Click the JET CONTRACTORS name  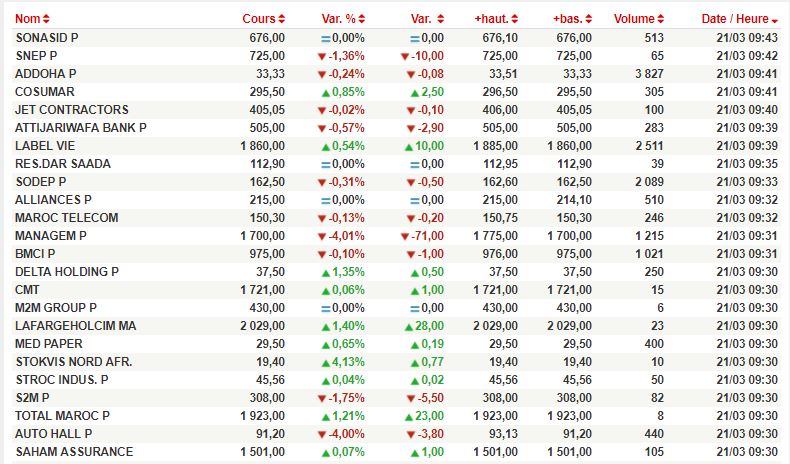click(x=72, y=110)
